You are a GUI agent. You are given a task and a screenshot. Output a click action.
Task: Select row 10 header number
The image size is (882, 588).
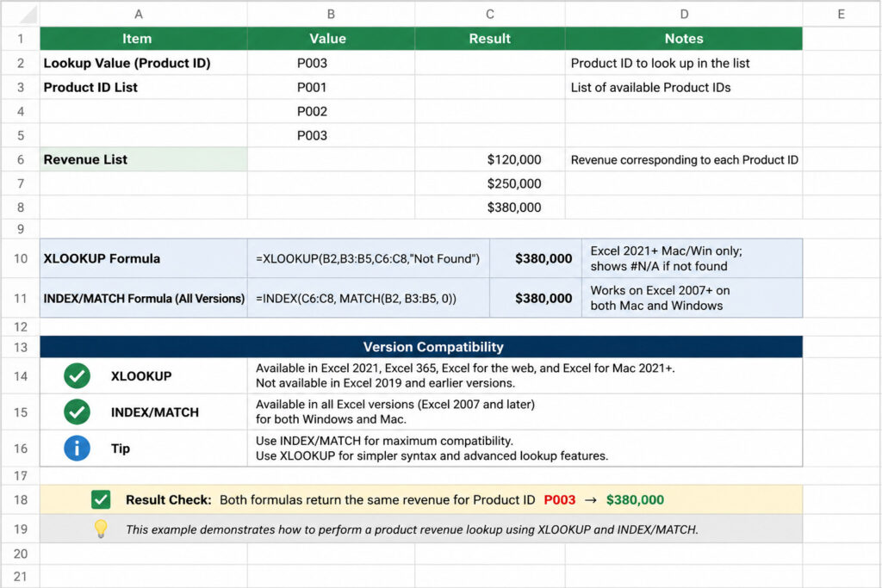point(21,258)
